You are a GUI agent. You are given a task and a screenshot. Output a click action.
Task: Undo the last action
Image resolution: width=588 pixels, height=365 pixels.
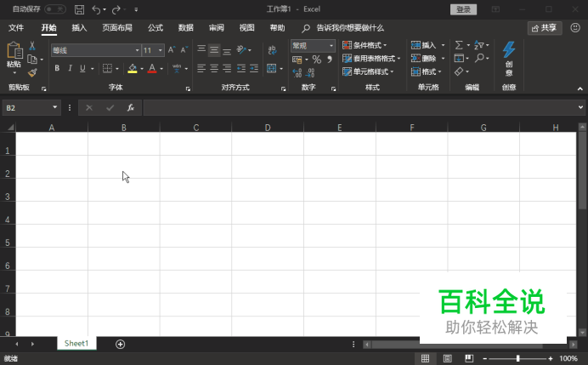96,9
